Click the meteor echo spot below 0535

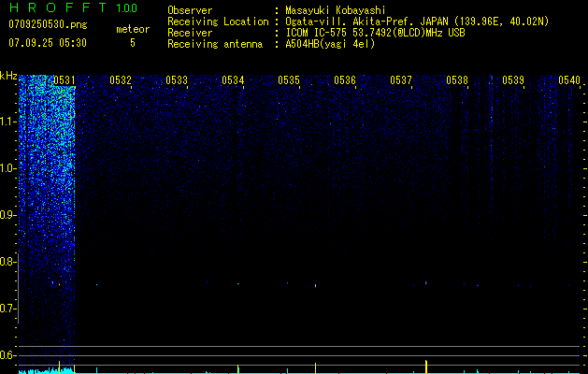[315, 285]
